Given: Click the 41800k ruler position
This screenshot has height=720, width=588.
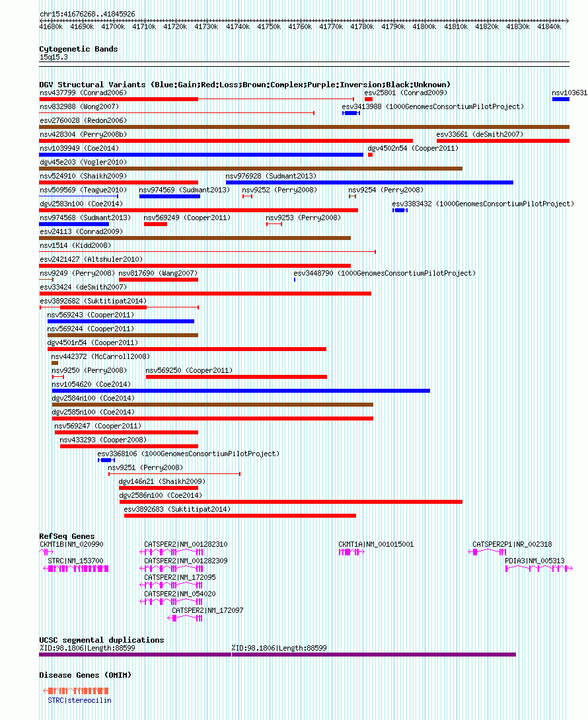Looking at the screenshot, I should pos(424,26).
